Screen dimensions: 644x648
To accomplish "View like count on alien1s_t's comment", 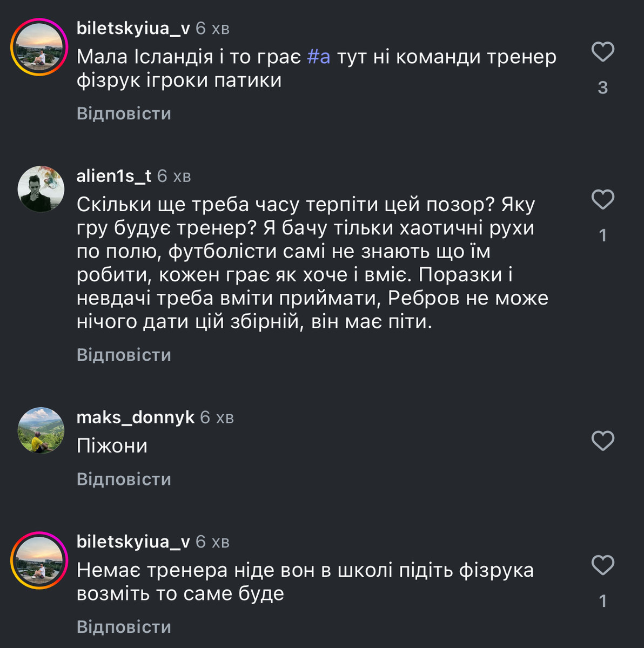I will (x=602, y=235).
